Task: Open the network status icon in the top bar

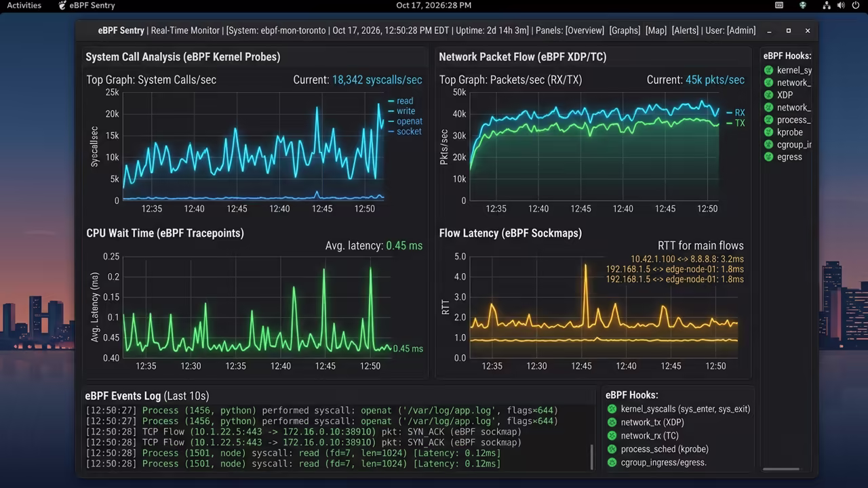Action: click(x=827, y=5)
